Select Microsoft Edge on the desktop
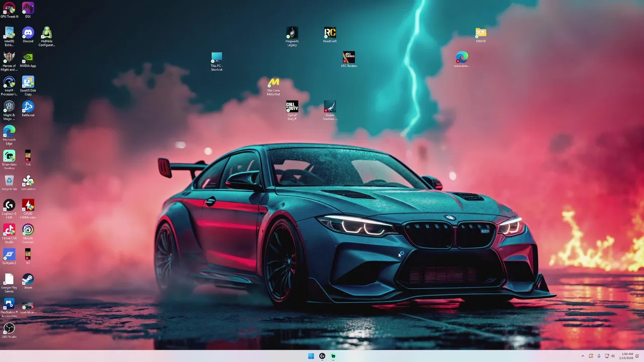Image resolution: width=644 pixels, height=362 pixels. [9, 135]
